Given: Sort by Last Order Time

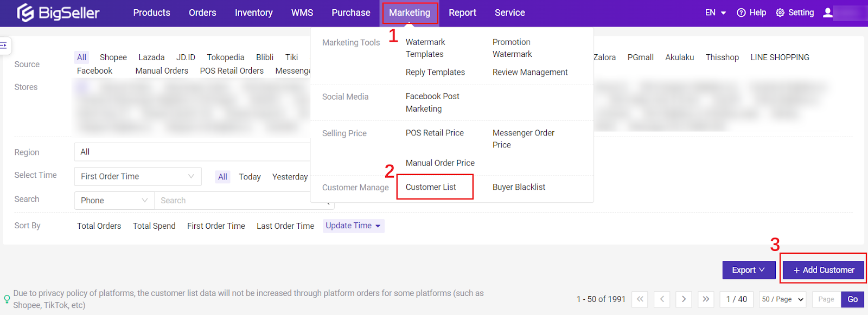Looking at the screenshot, I should (285, 226).
